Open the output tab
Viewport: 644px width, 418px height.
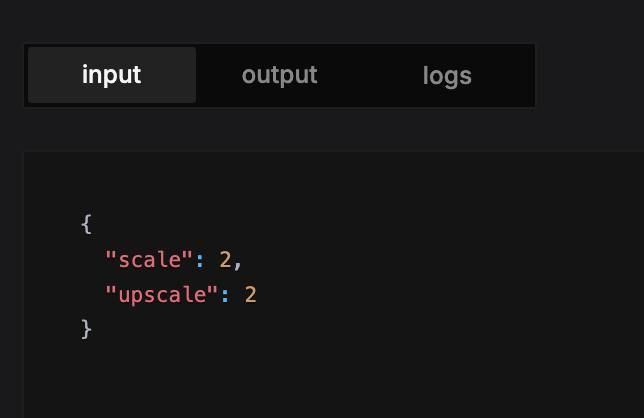[x=279, y=75]
